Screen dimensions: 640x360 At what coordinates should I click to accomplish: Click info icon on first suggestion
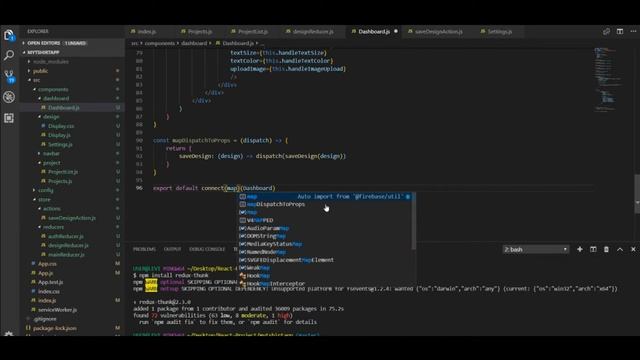(x=408, y=197)
